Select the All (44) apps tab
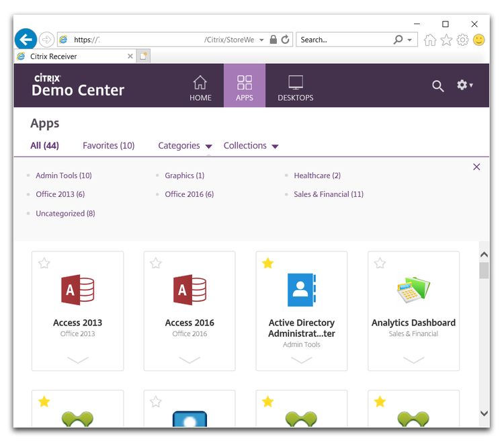The image size is (504, 443). point(44,146)
